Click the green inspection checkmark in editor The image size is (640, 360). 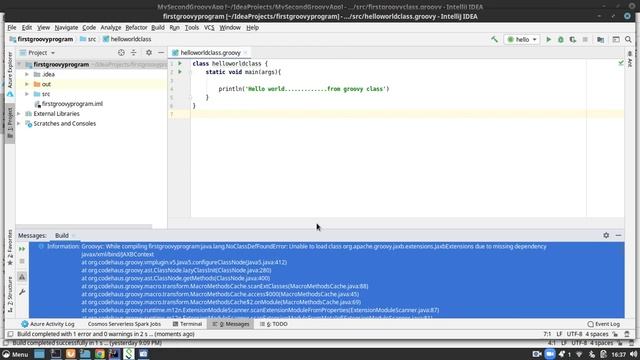tap(621, 63)
